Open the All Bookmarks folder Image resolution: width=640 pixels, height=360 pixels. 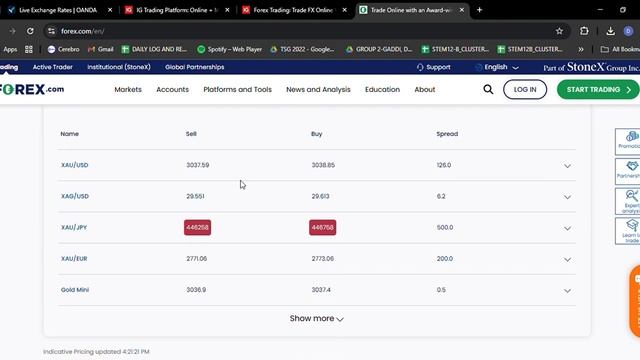pos(620,49)
